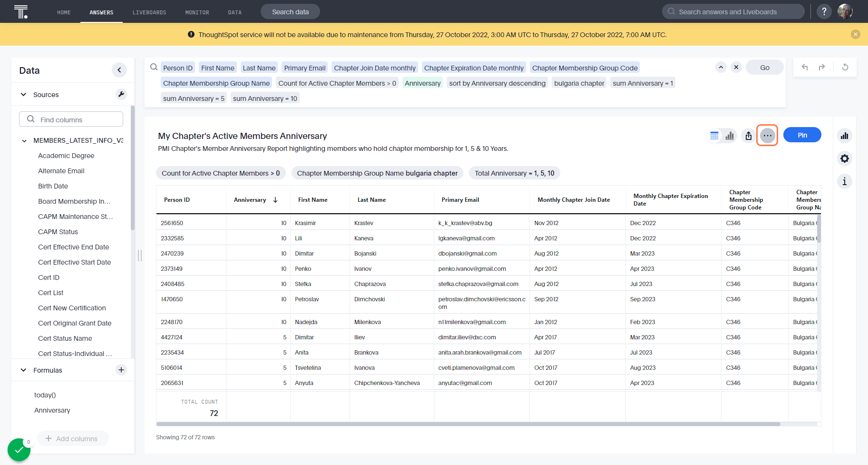Collapse the search bar with up chevron
This screenshot has height=465, width=868.
click(721, 67)
